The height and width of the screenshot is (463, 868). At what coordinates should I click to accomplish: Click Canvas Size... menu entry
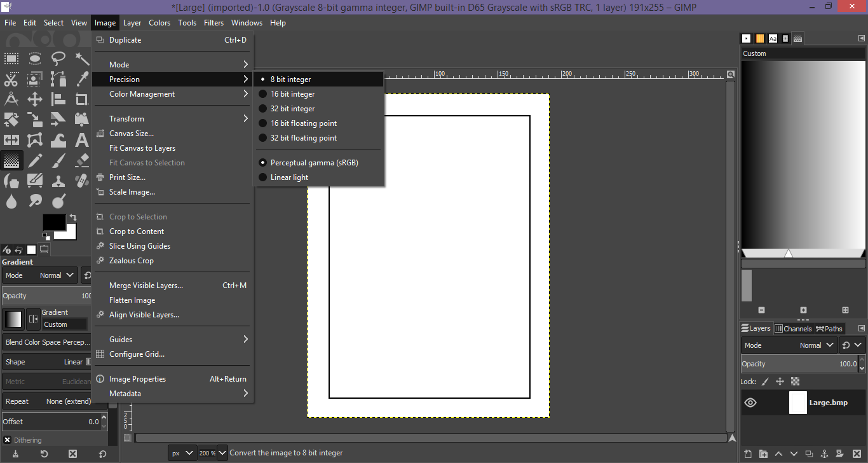pyautogui.click(x=172, y=134)
